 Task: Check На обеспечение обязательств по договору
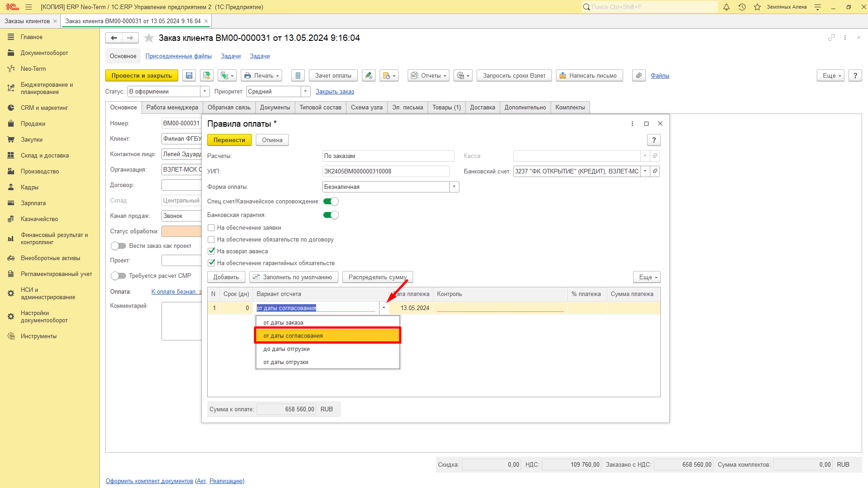[211, 240]
